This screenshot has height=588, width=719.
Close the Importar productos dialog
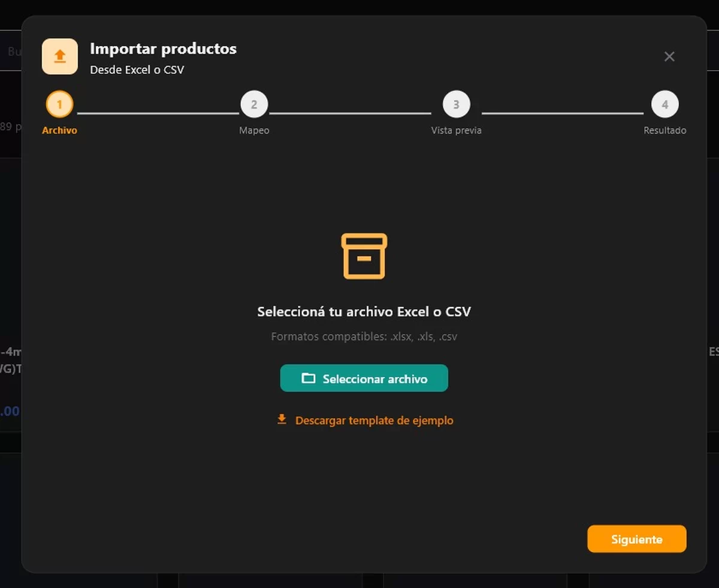(669, 56)
